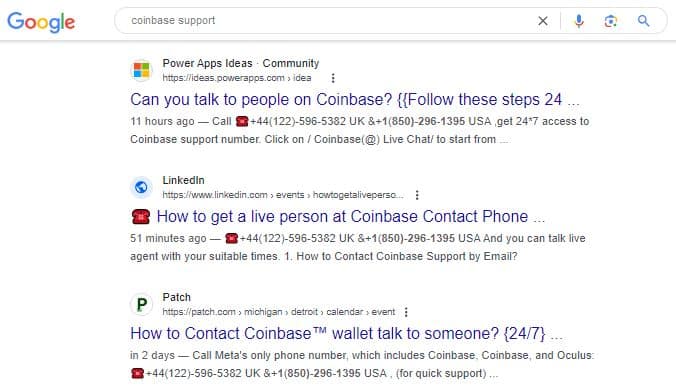Click the red phone icon in LinkedIn title

pyautogui.click(x=141, y=216)
